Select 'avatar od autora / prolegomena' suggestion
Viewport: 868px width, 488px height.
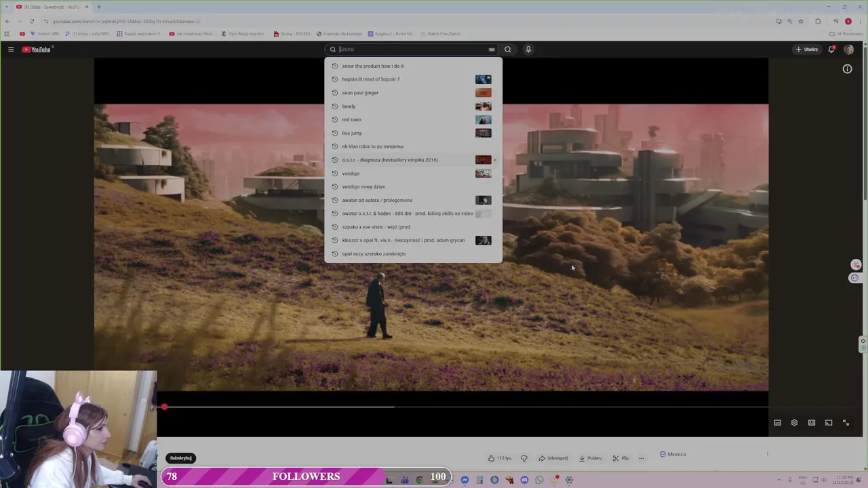(413, 200)
